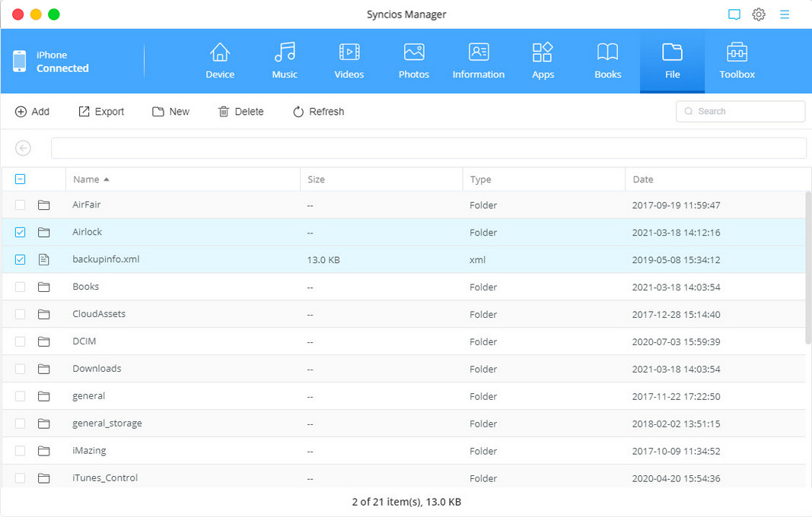Uncheck the Airlock row checkbox
Viewport: 812px width, 517px height.
(x=21, y=233)
